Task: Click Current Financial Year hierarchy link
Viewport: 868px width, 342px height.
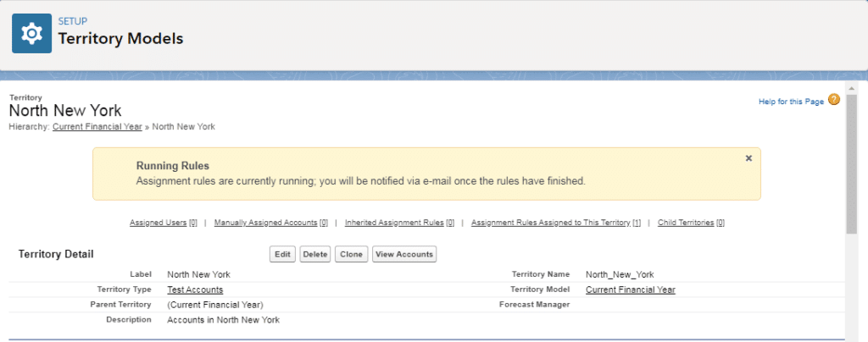Action: tap(97, 127)
